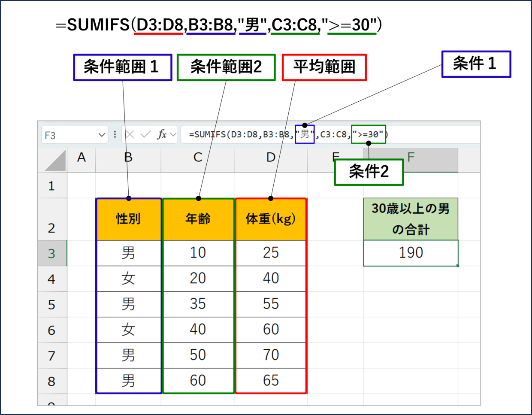Click the three-dot Name Box resize handle

pyautogui.click(x=115, y=135)
